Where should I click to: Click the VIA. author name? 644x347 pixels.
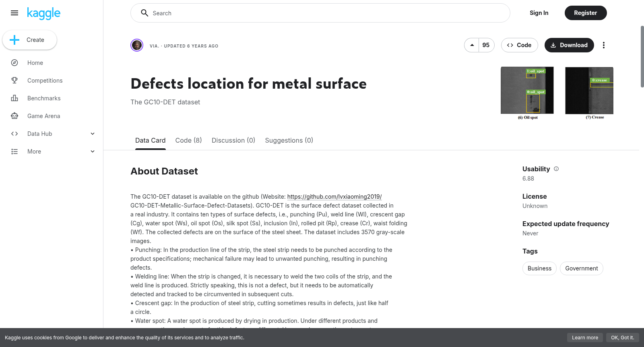[x=154, y=46]
